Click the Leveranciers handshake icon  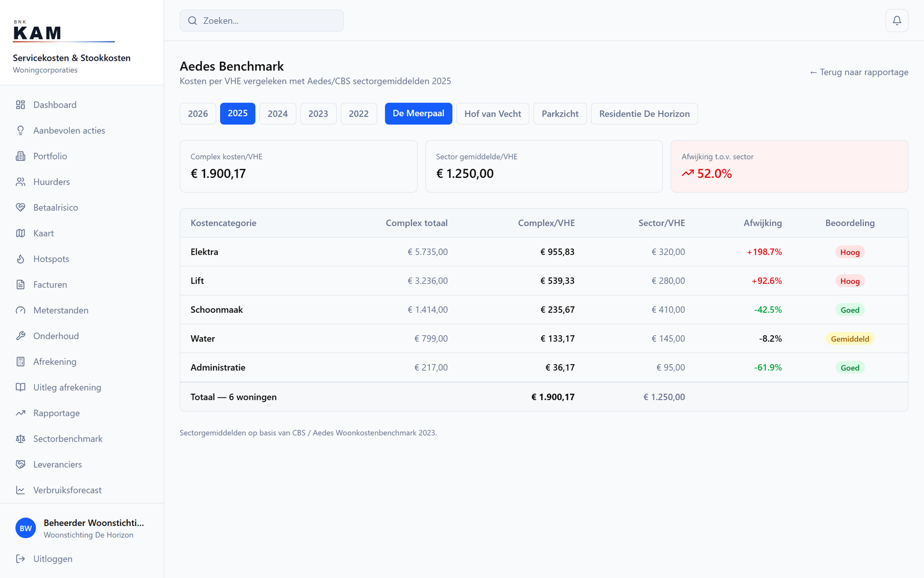coord(21,464)
